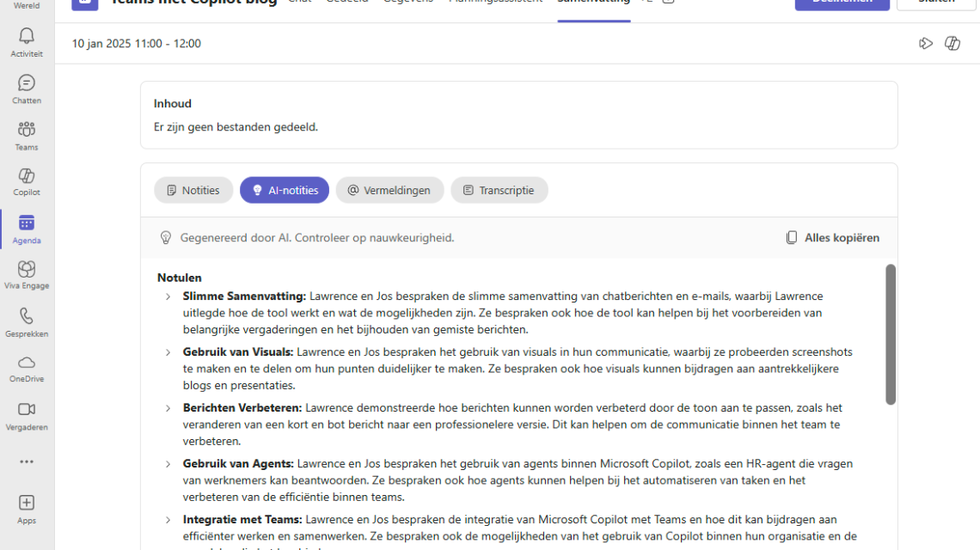980x550 pixels.
Task: Open OneDrive from the sidebar
Action: [27, 368]
